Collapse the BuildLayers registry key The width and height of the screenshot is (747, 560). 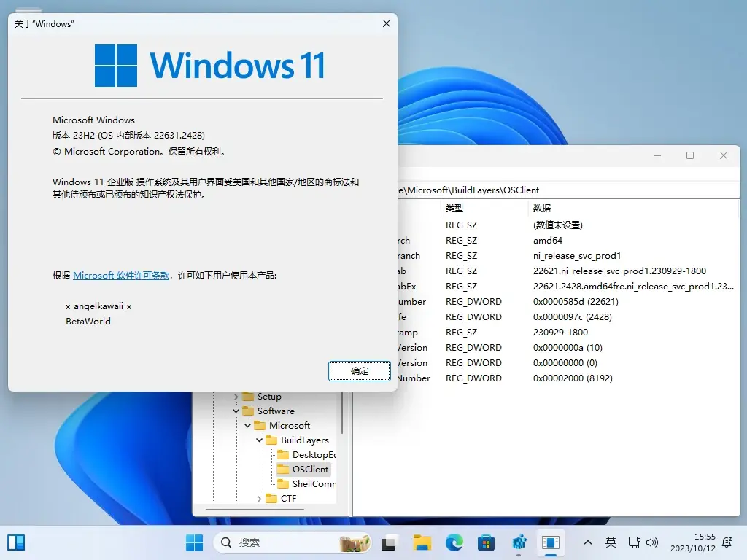[259, 440]
